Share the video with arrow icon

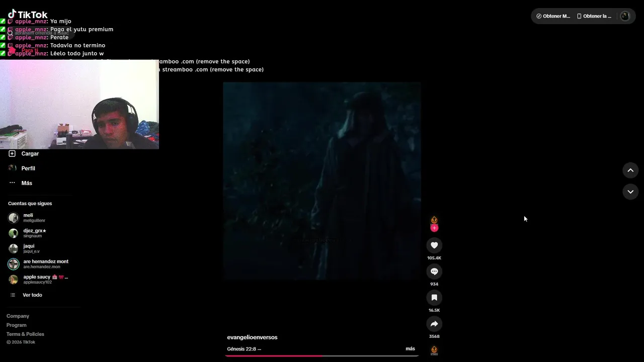[x=434, y=324]
